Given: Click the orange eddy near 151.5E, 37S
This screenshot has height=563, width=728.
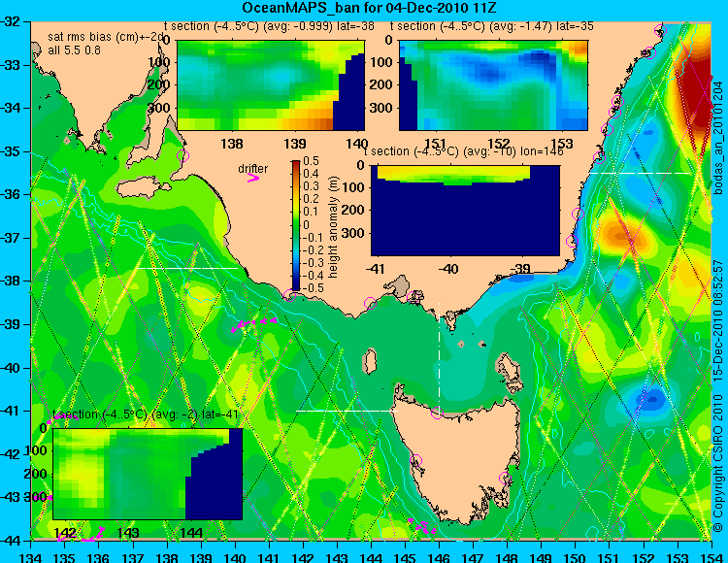Looking at the screenshot, I should click(622, 237).
